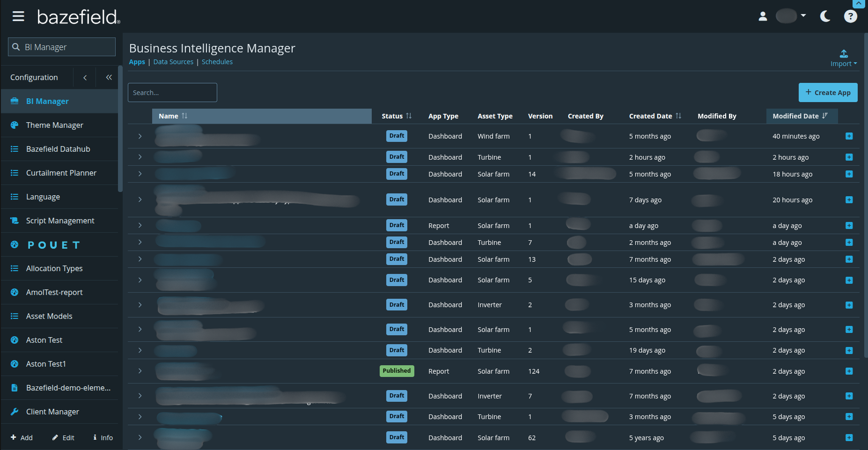
Task: Open Theme Manager in sidebar
Action: 54,125
